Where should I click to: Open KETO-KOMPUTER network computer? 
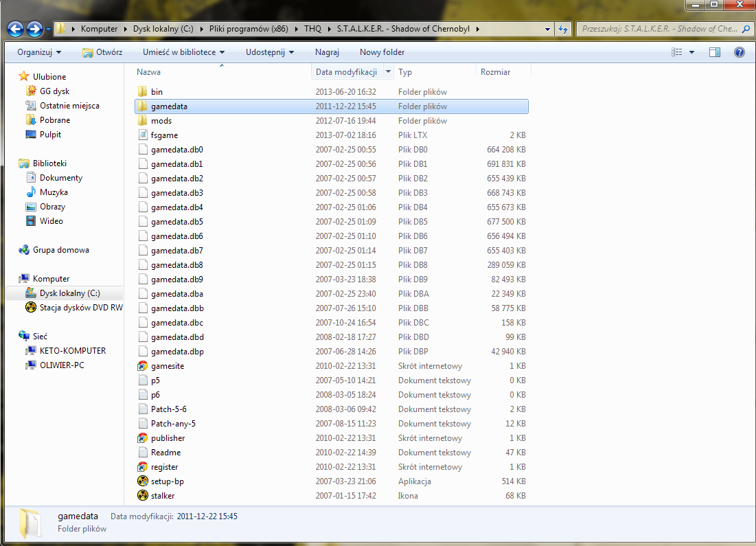coord(73,351)
